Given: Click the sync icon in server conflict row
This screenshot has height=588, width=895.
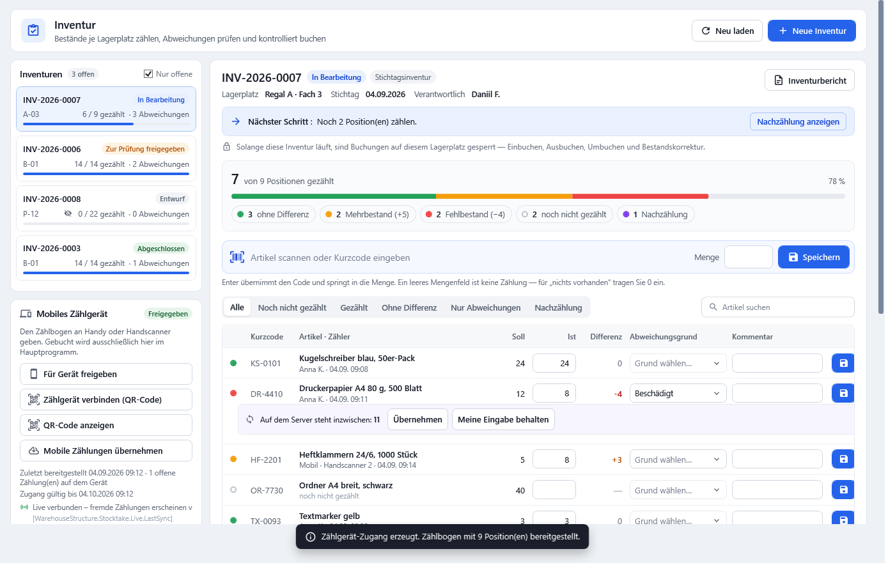Looking at the screenshot, I should coord(250,419).
